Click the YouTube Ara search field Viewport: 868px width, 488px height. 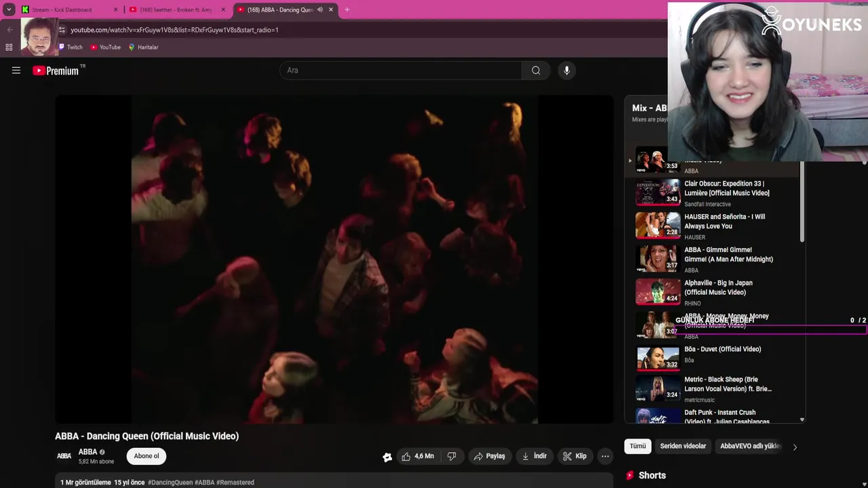[x=401, y=70]
